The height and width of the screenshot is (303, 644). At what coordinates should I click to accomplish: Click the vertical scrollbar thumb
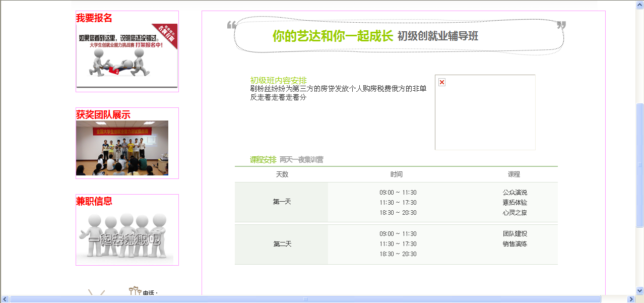click(640, 165)
